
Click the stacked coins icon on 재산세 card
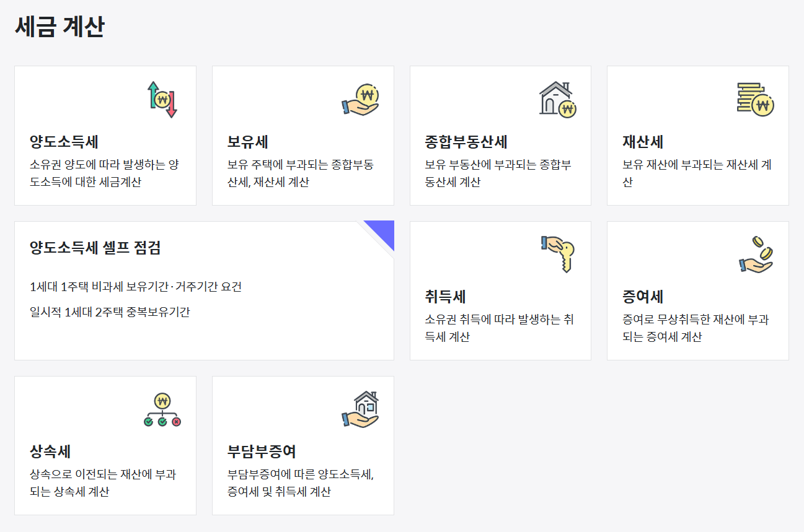(x=755, y=99)
